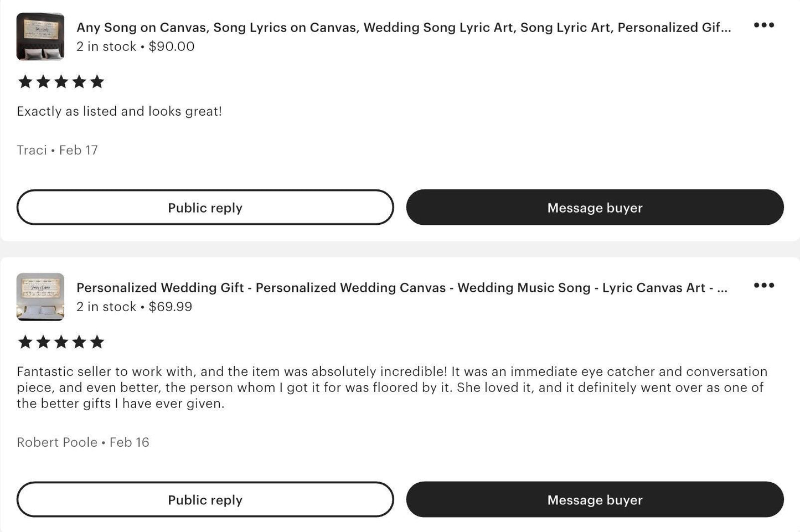This screenshot has width=800, height=532.
Task: Click the Personalized Wedding Gift product thumbnail
Action: click(40, 297)
